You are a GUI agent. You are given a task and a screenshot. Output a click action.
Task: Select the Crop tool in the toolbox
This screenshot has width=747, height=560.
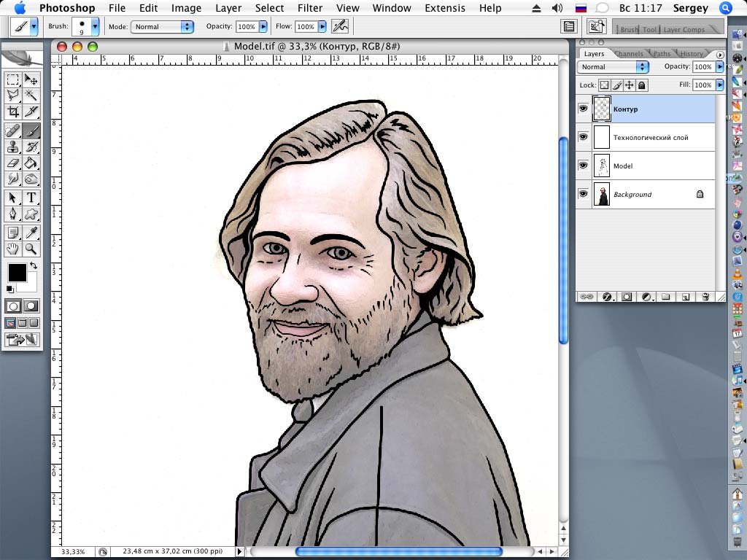13,112
